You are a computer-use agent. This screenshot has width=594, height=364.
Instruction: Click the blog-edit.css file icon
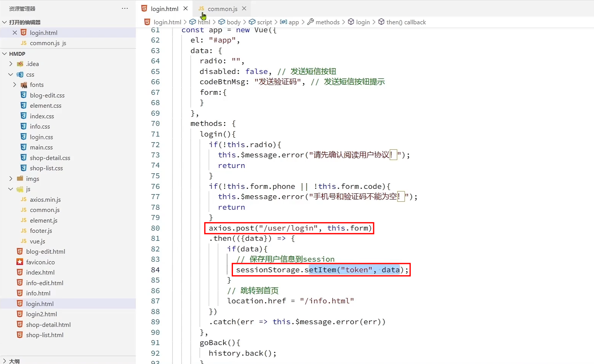click(24, 95)
